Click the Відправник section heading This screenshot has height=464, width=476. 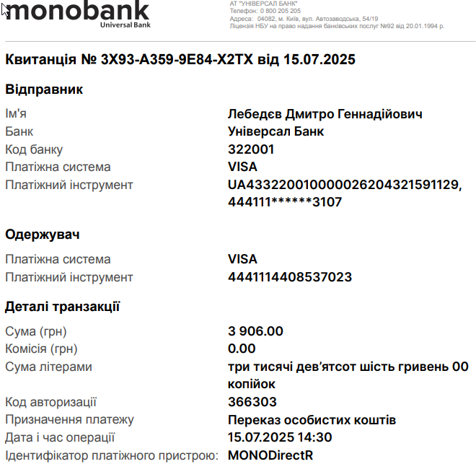44,89
